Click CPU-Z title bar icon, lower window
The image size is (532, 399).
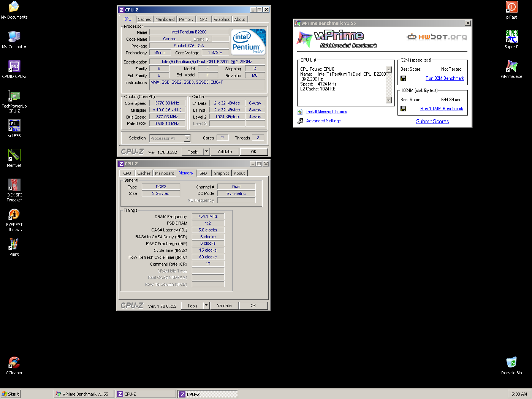121,164
